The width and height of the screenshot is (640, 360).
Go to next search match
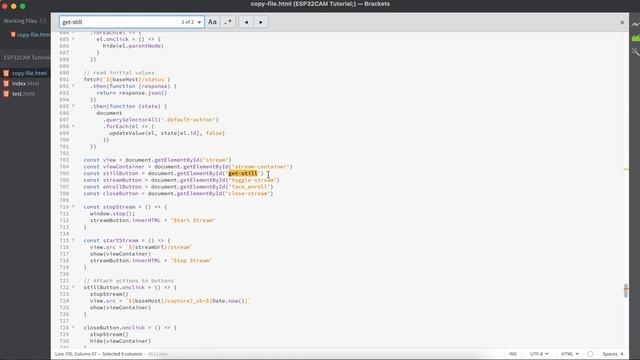[261, 22]
